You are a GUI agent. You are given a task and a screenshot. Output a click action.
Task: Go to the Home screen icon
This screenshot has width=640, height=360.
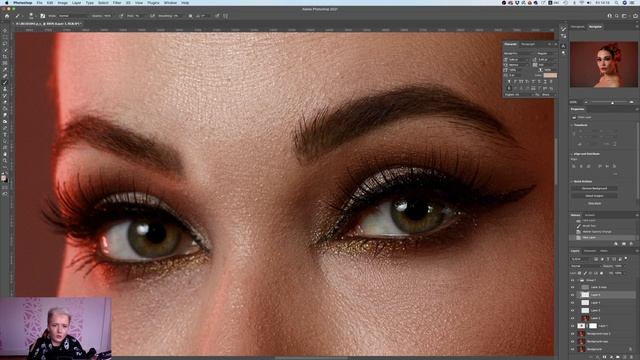pos(7,16)
